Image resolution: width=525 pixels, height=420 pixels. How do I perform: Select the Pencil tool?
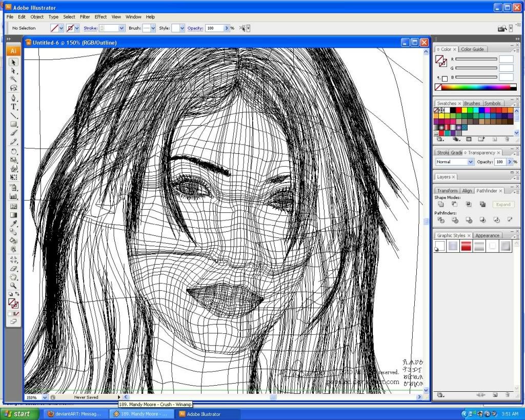pos(13,142)
